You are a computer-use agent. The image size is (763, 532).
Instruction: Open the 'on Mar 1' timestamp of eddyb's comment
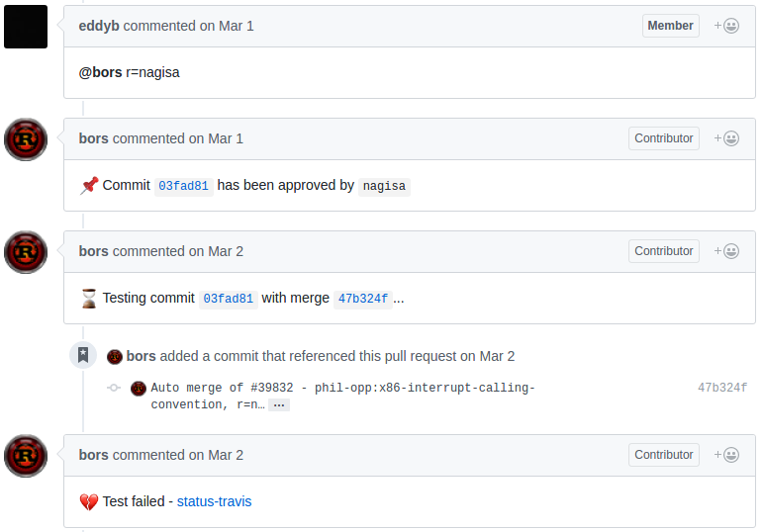tap(227, 26)
